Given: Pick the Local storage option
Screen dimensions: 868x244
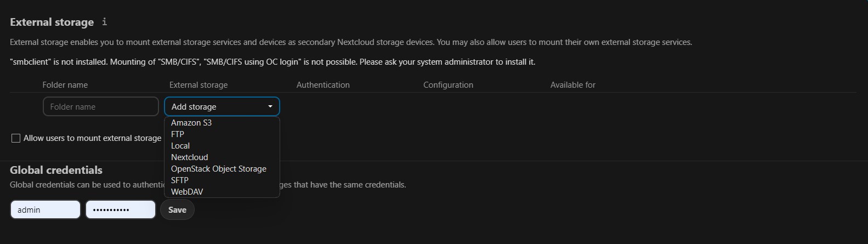Looking at the screenshot, I should (x=180, y=146).
